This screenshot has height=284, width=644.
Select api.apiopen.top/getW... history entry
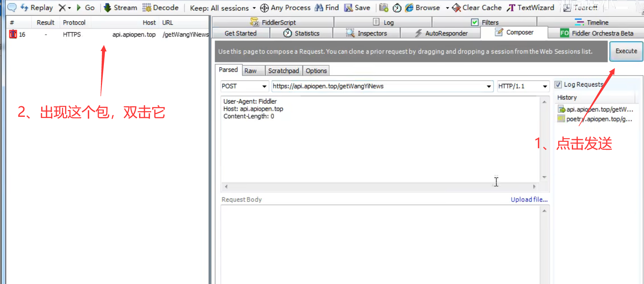[596, 109]
